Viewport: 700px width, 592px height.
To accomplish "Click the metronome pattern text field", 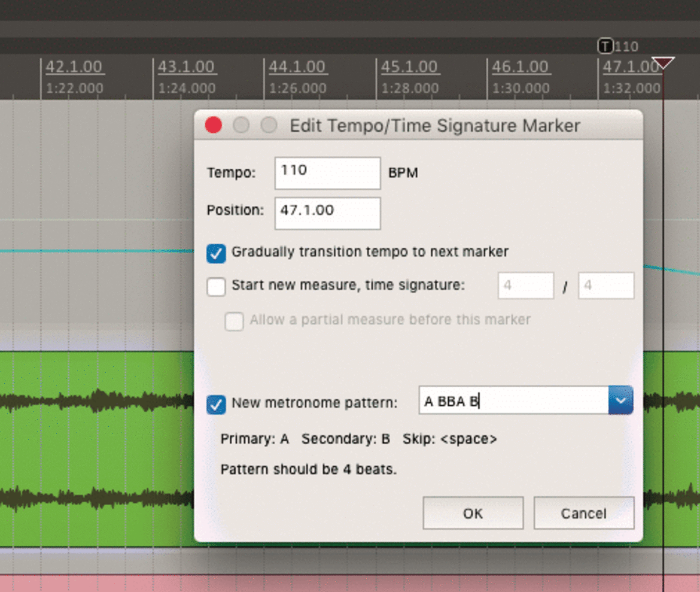I will point(513,400).
